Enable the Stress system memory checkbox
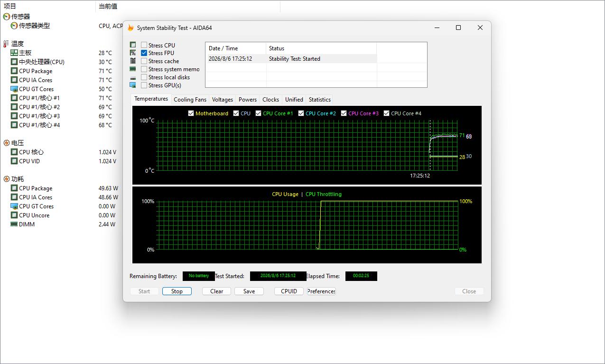 (x=144, y=69)
